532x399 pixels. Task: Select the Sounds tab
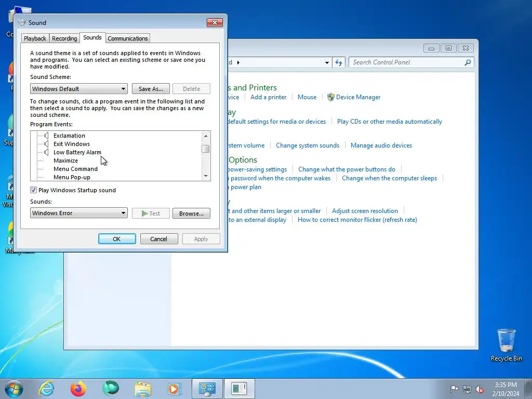[x=92, y=37]
